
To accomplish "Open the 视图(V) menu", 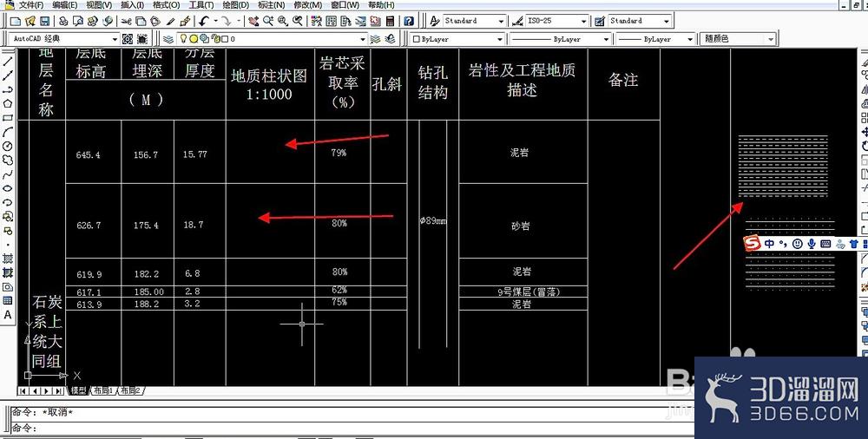I will point(99,5).
